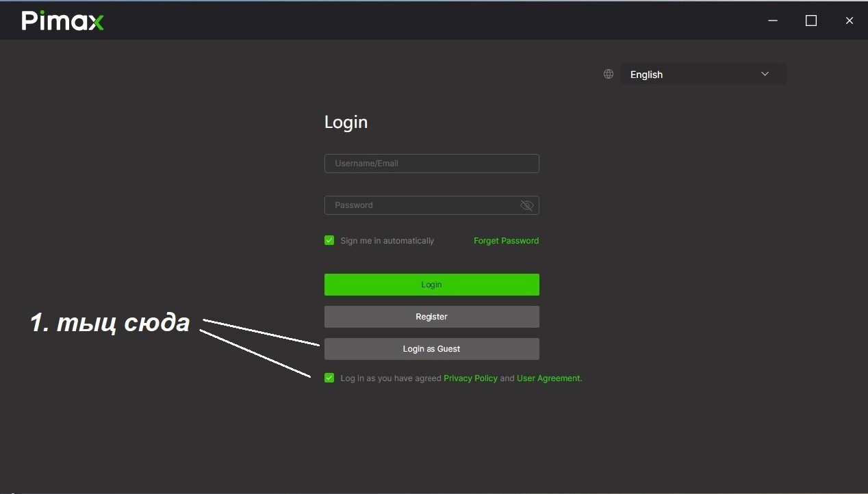Click the Register button
This screenshot has height=494, width=868.
click(x=431, y=317)
